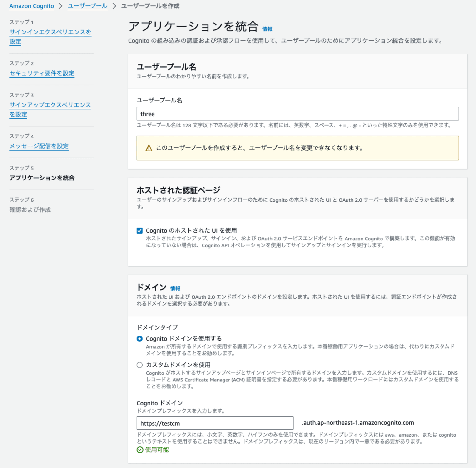The image size is (476, 468).
Task: Click the first breadcrumb chevron separator
Action: tap(60, 6)
